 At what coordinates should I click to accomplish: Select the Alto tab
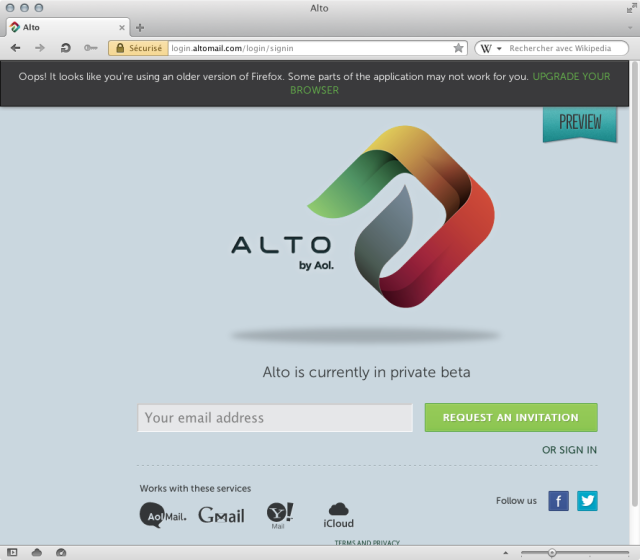[x=68, y=27]
